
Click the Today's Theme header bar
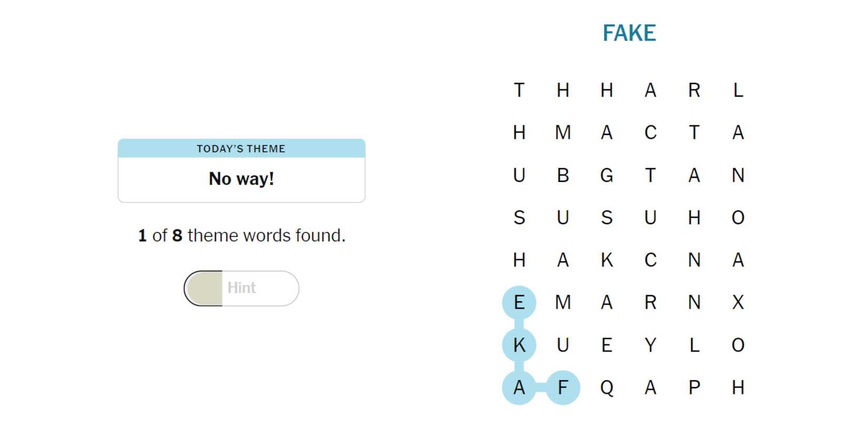point(241,149)
